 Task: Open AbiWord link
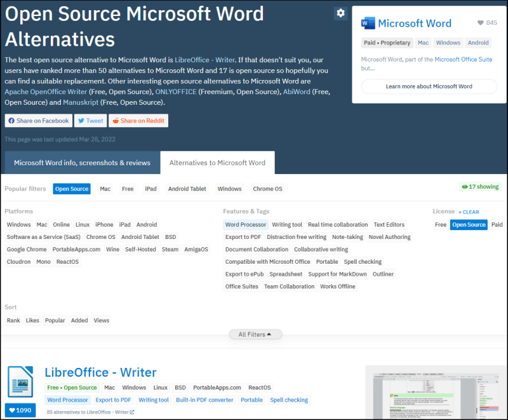(297, 91)
